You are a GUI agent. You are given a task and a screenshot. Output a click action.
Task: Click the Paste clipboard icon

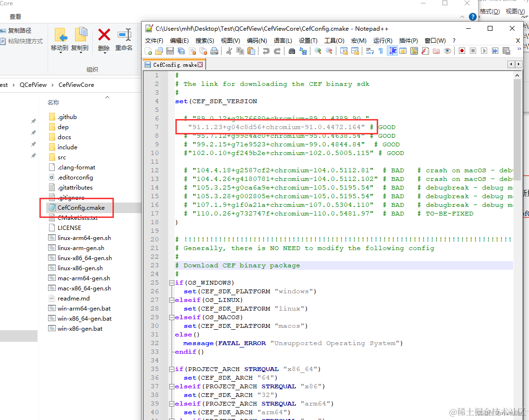click(x=251, y=51)
